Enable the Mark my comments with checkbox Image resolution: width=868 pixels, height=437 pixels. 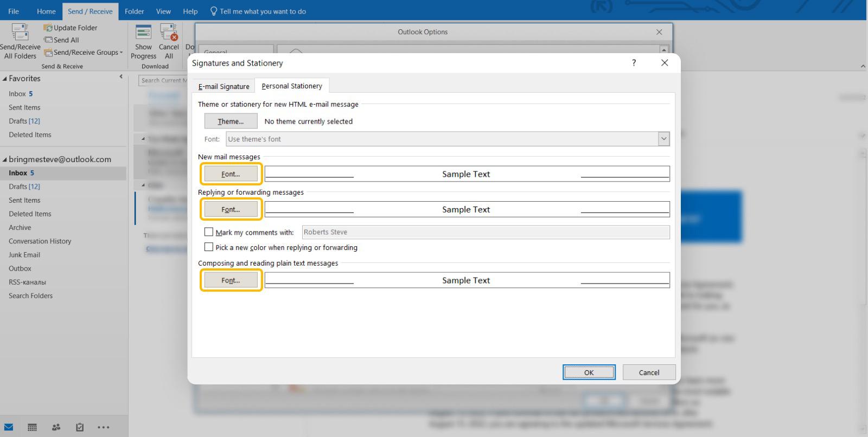coord(208,232)
